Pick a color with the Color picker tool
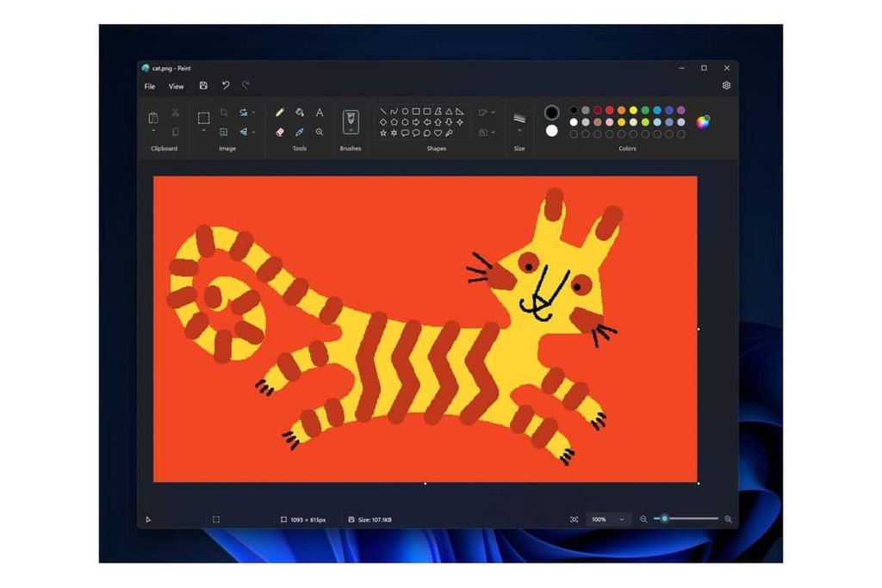The width and height of the screenshot is (882, 588). (299, 131)
